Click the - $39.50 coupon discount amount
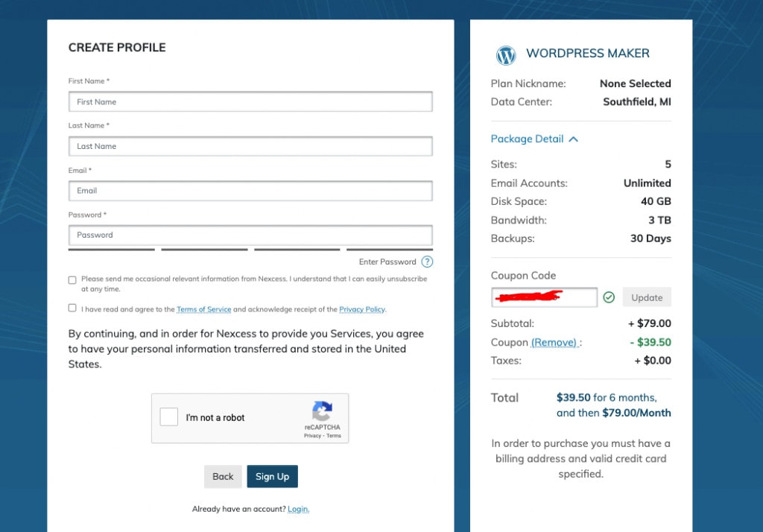 [x=650, y=342]
